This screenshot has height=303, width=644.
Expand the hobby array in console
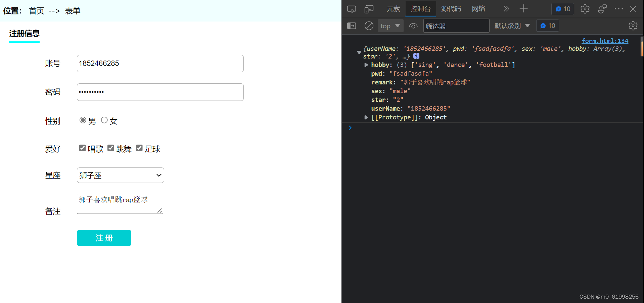(x=366, y=65)
